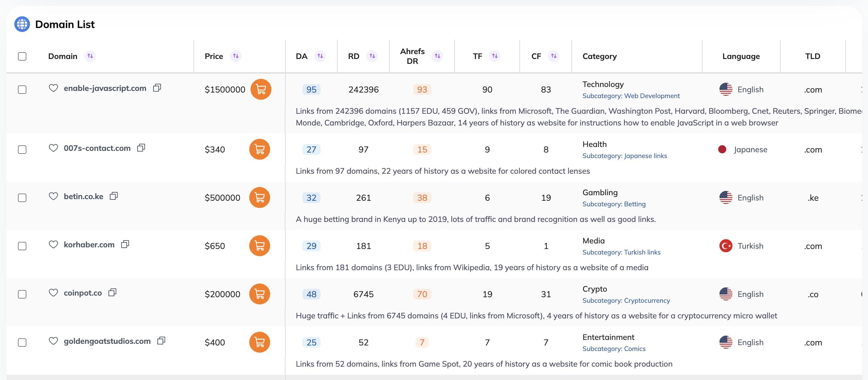
Task: Click RD value 242396
Action: coord(363,90)
